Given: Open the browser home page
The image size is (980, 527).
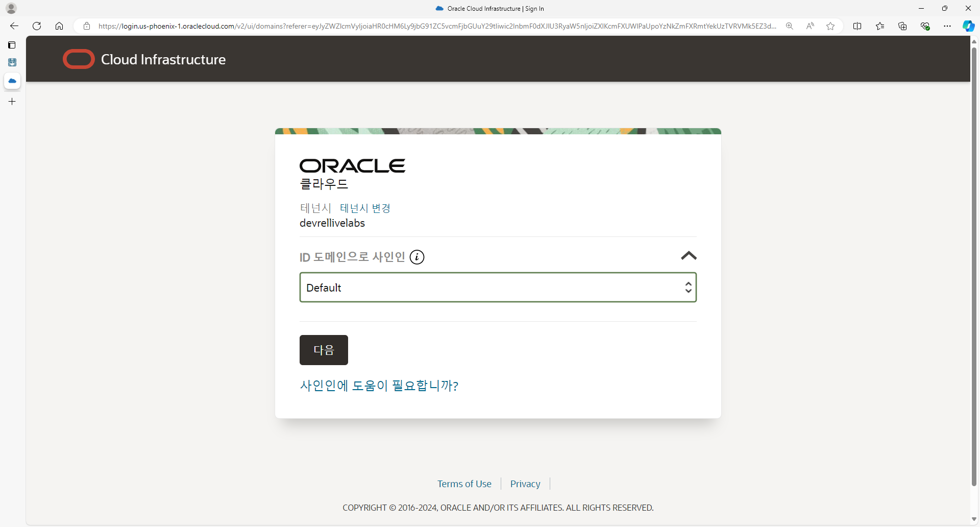Looking at the screenshot, I should 59,26.
